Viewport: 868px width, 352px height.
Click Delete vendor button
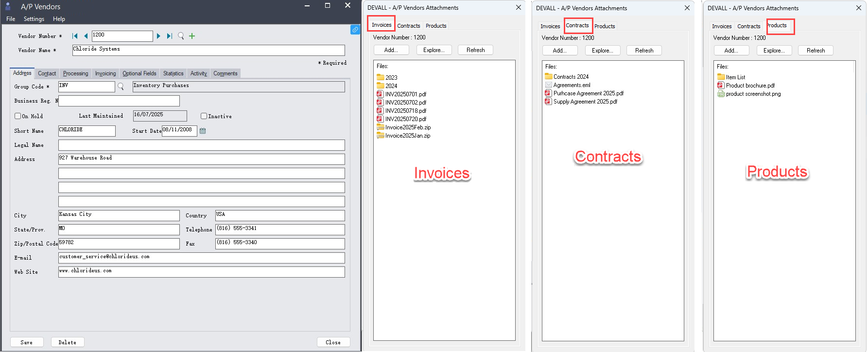coord(68,342)
